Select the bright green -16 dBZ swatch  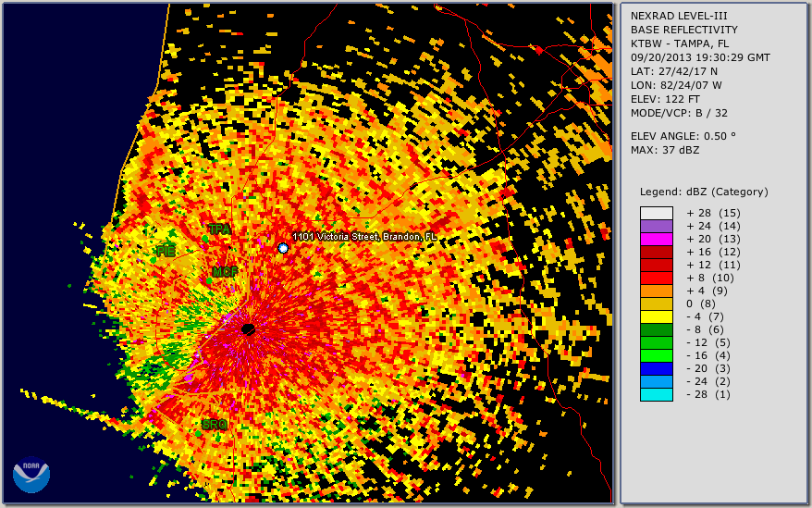[x=656, y=355]
